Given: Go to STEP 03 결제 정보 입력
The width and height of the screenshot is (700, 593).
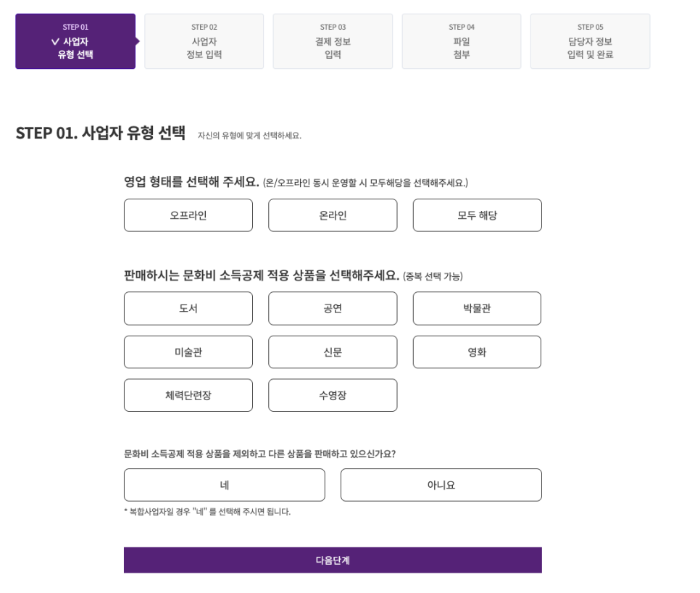Looking at the screenshot, I should [x=333, y=41].
